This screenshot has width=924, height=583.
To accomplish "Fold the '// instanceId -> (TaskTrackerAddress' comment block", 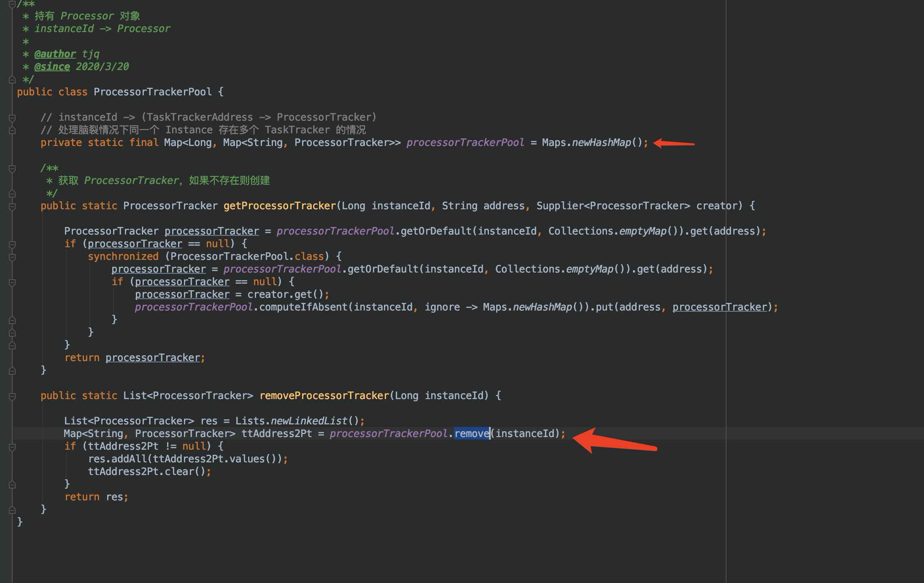I will (x=12, y=118).
